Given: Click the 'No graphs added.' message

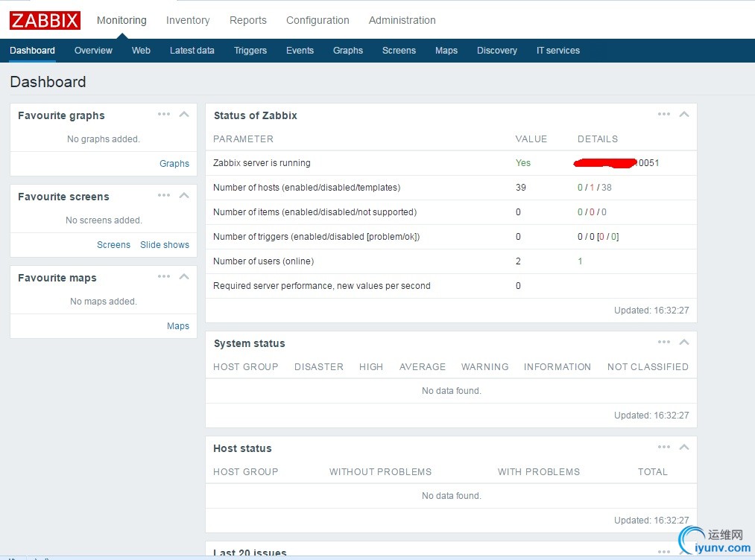Looking at the screenshot, I should (x=104, y=139).
